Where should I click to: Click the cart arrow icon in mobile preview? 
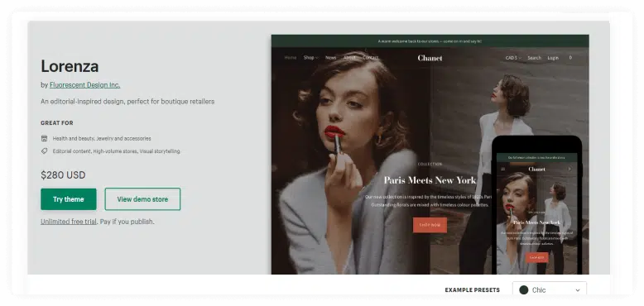[x=570, y=169]
